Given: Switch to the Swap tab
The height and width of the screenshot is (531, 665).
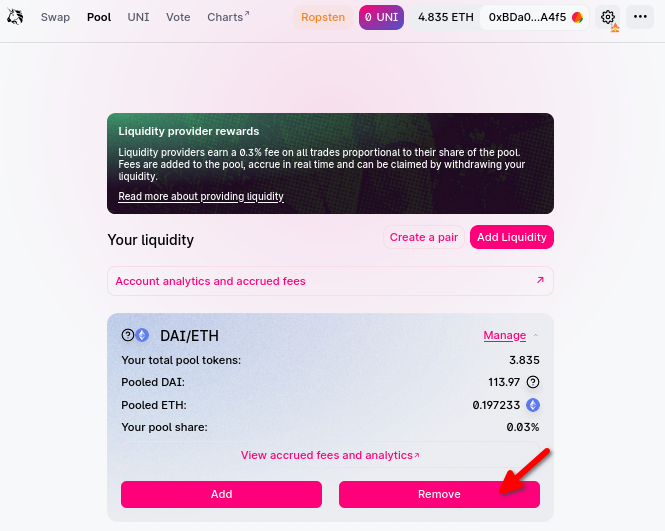Looking at the screenshot, I should tap(55, 17).
